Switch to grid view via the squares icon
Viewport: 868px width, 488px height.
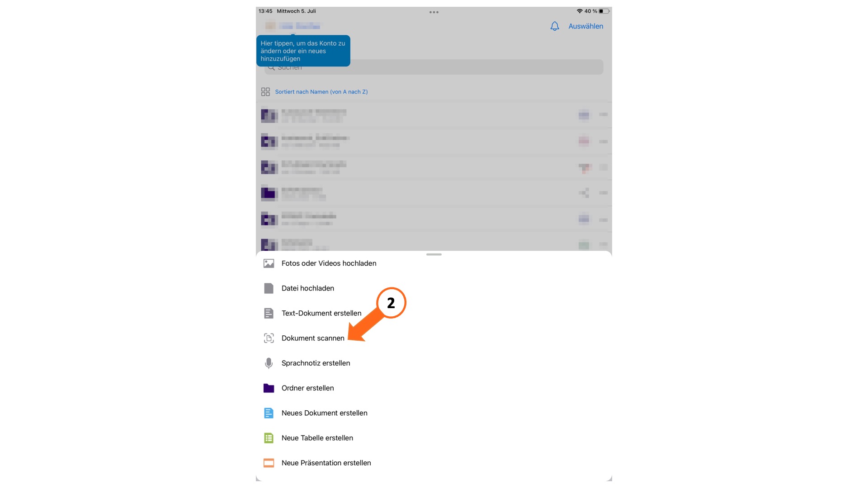click(x=265, y=92)
